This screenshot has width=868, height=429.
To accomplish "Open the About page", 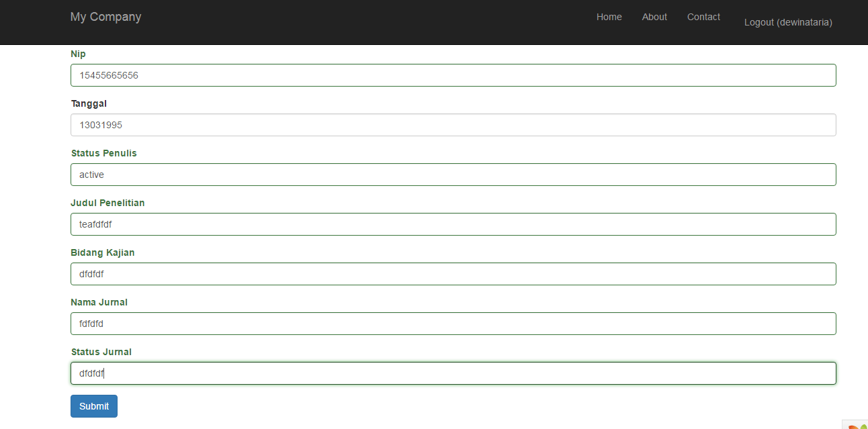I will click(654, 17).
